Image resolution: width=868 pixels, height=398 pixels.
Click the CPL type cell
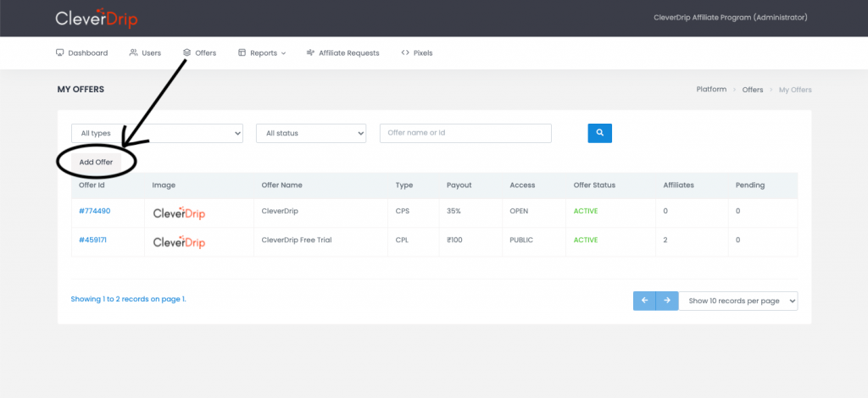[x=403, y=240]
